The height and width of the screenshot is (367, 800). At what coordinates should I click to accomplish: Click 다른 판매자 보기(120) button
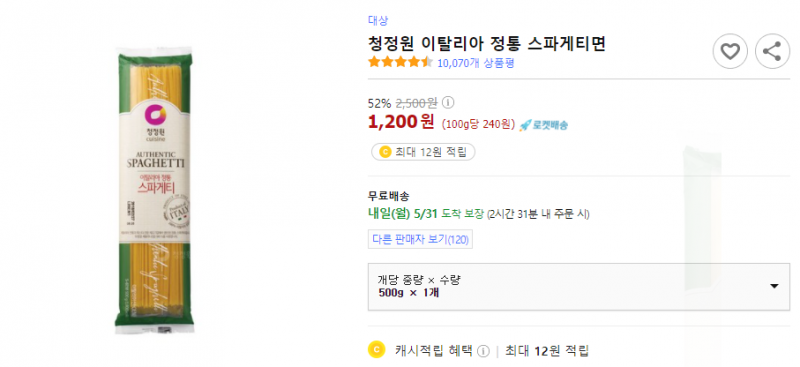coord(420,239)
